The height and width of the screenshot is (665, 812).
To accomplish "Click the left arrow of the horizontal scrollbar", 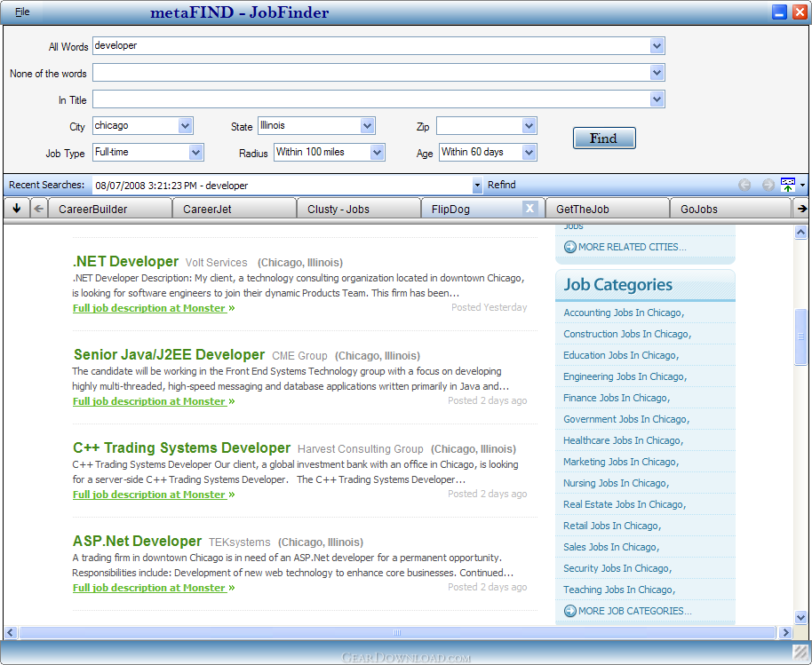I will [11, 632].
